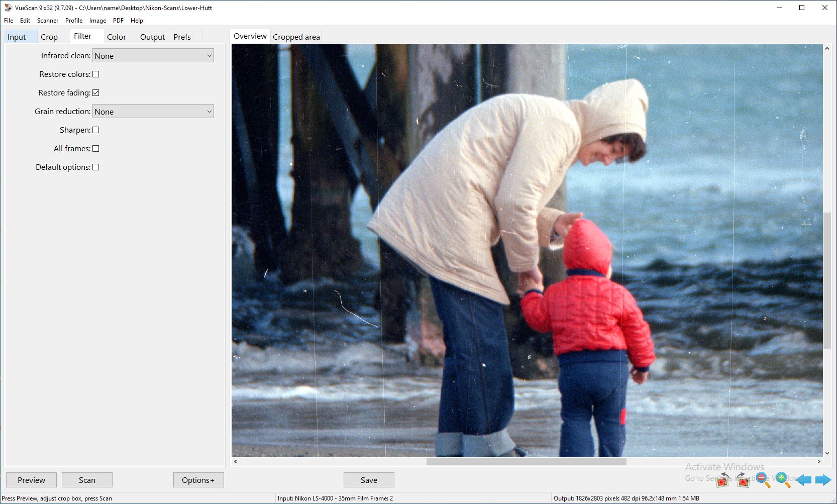Screen dimensions: 837x504
Task: Click the scroll-up arrow of the preview scrollbar
Action: 827,48
